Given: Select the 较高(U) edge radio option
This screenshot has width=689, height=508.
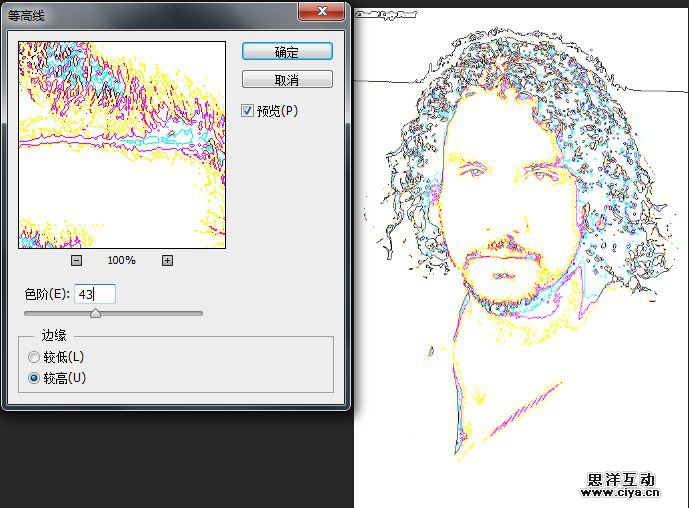Looking at the screenshot, I should click(35, 378).
